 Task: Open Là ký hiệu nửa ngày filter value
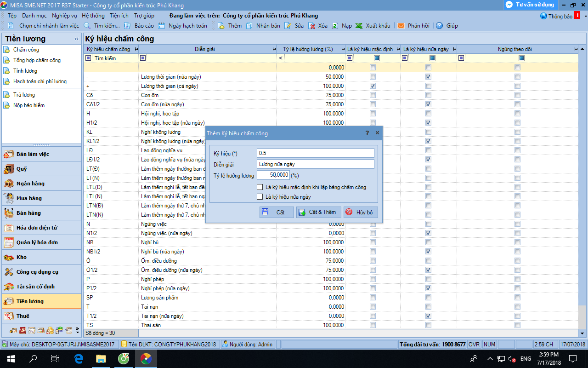432,58
